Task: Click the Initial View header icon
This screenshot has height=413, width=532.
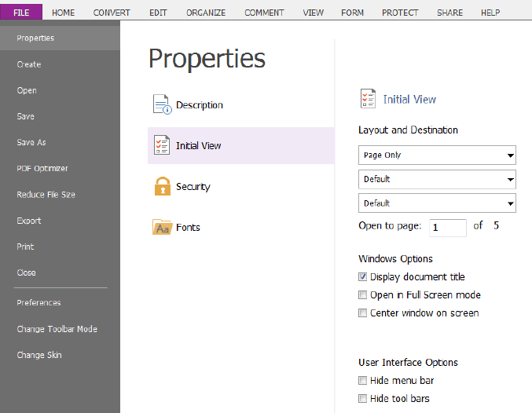Action: 368,99
